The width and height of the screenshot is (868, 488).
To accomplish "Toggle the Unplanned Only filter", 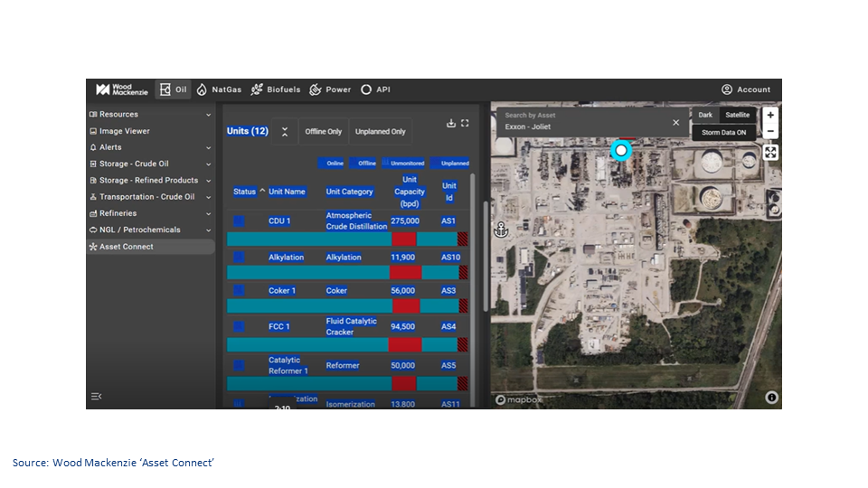I will (380, 132).
